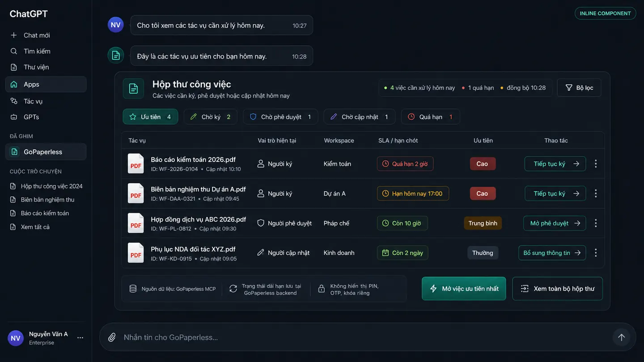This screenshot has height=362, width=644.
Task: Select the Chờ cập nhật tab
Action: (360, 117)
